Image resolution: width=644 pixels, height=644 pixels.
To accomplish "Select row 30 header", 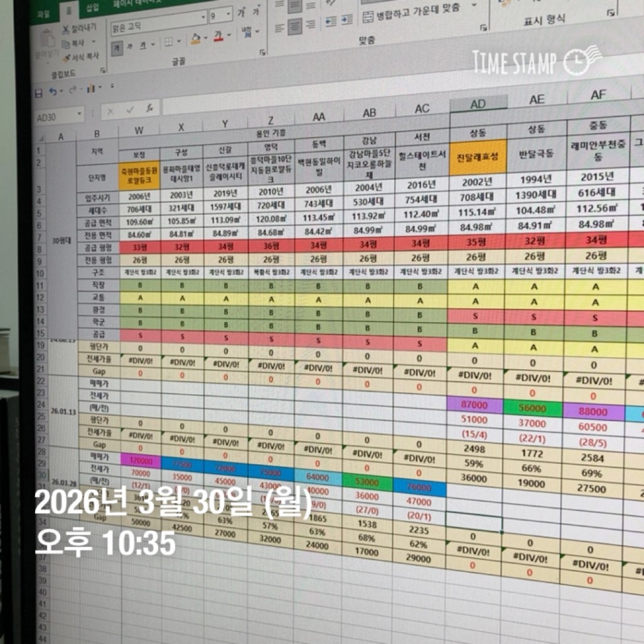I will point(41,475).
